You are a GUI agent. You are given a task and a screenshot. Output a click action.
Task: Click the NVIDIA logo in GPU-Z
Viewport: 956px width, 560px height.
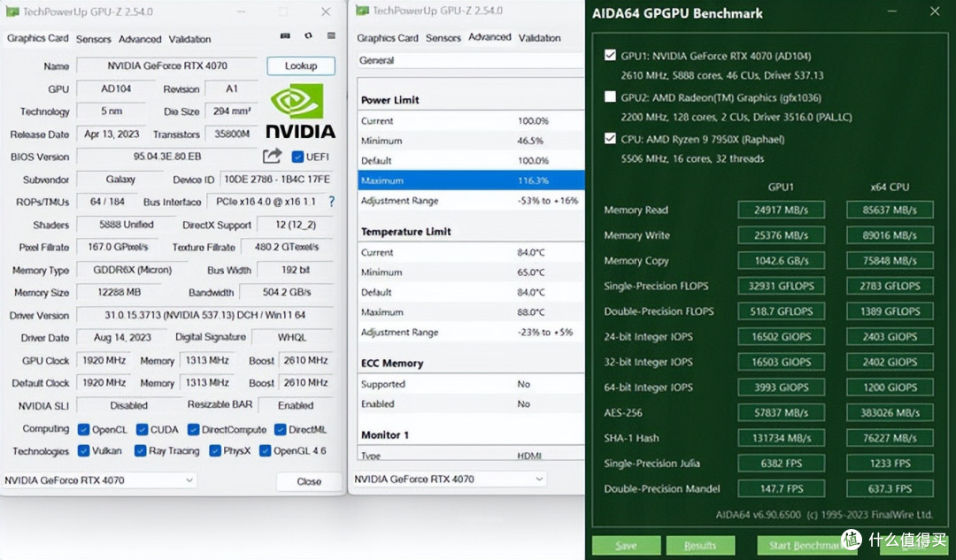click(300, 111)
